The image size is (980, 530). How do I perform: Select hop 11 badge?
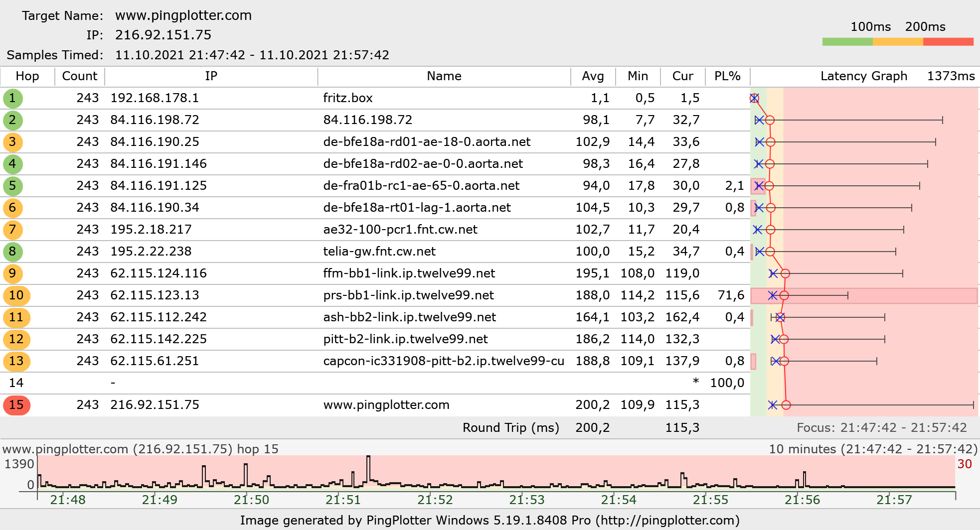(16, 317)
